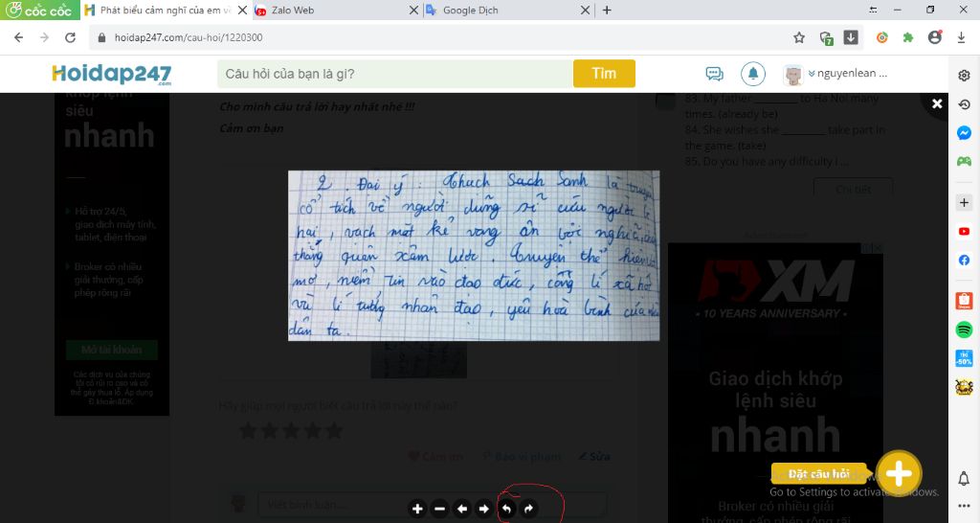The height and width of the screenshot is (523, 980).
Task: Switch to the Zalo Web tab
Action: 330,10
